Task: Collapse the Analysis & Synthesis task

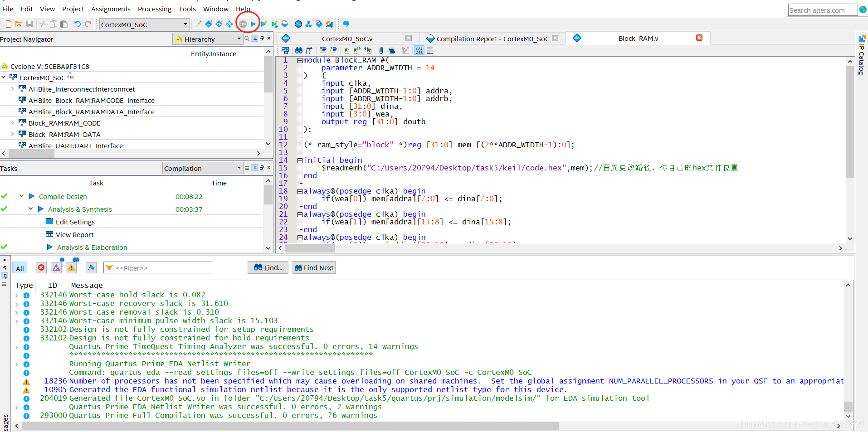Action: [x=30, y=209]
